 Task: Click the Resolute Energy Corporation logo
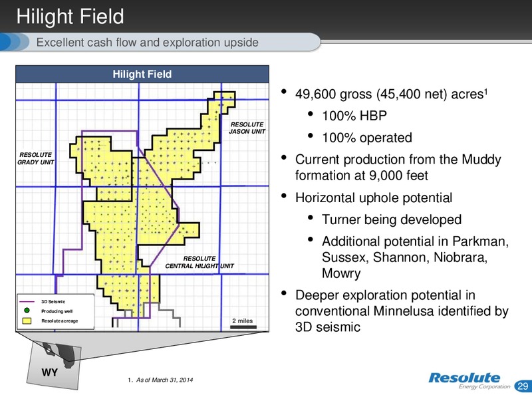pyautogui.click(x=469, y=381)
